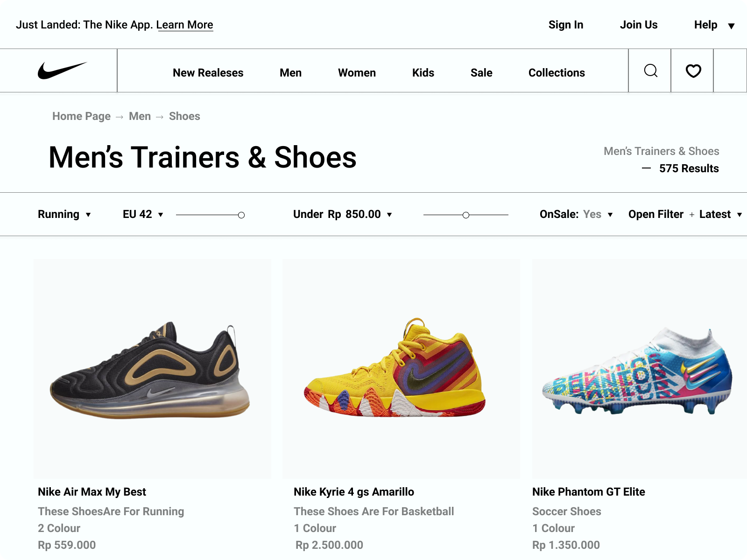Open the Sale menu item
Image resolution: width=747 pixels, height=560 pixels.
(481, 73)
